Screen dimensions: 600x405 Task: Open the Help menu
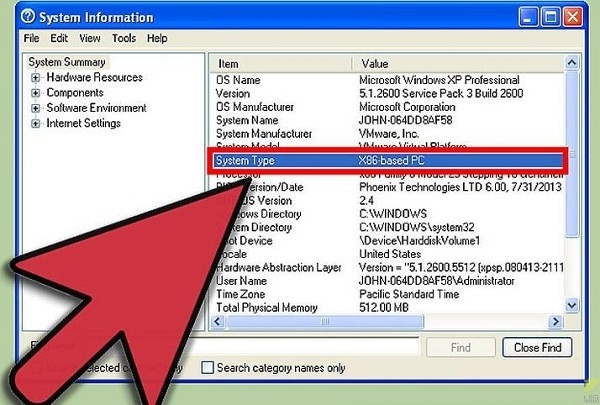point(157,38)
